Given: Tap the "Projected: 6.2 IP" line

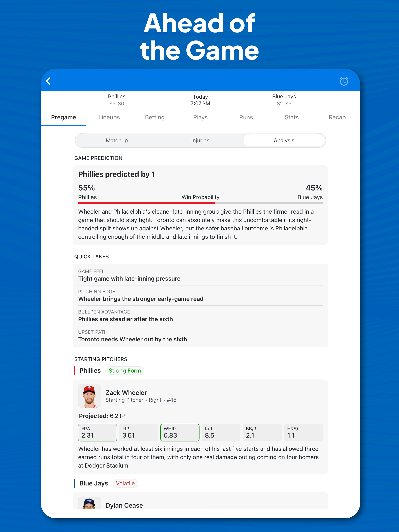Looking at the screenshot, I should tap(102, 416).
